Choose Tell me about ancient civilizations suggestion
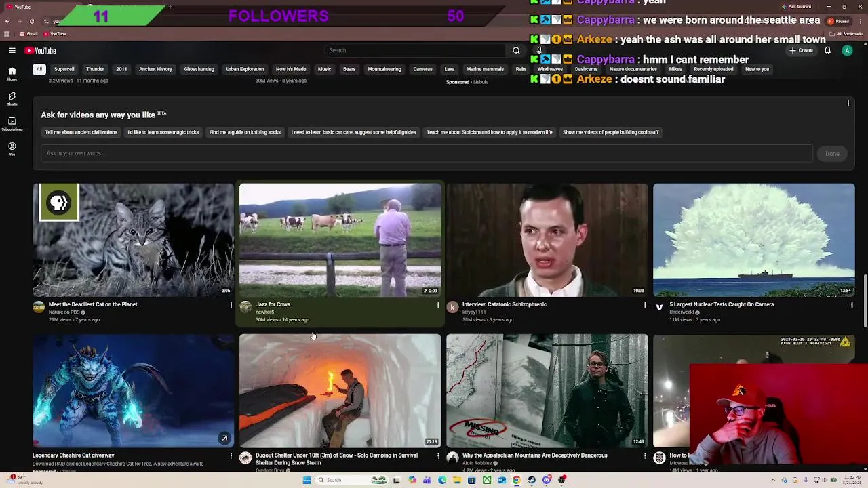The width and height of the screenshot is (868, 488). coord(81,132)
